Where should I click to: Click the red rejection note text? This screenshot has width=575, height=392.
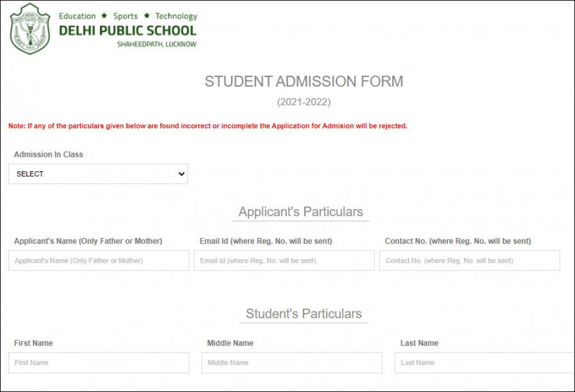coord(208,126)
